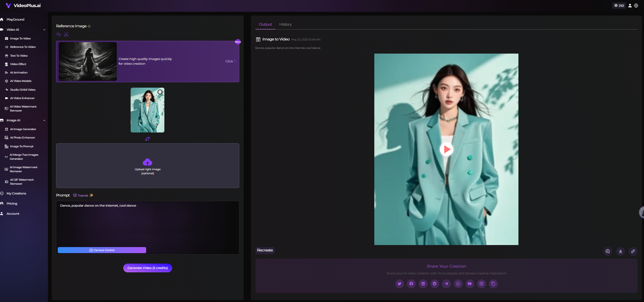This screenshot has height=302, width=644.
Task: Click the VideoPlus.ai logo
Action: click(23, 5)
